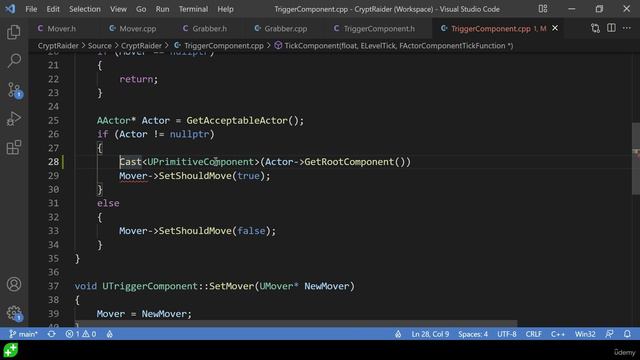Viewport: 640px width, 360px height.
Task: Change indentation via Spaces: 4
Action: [x=473, y=334]
